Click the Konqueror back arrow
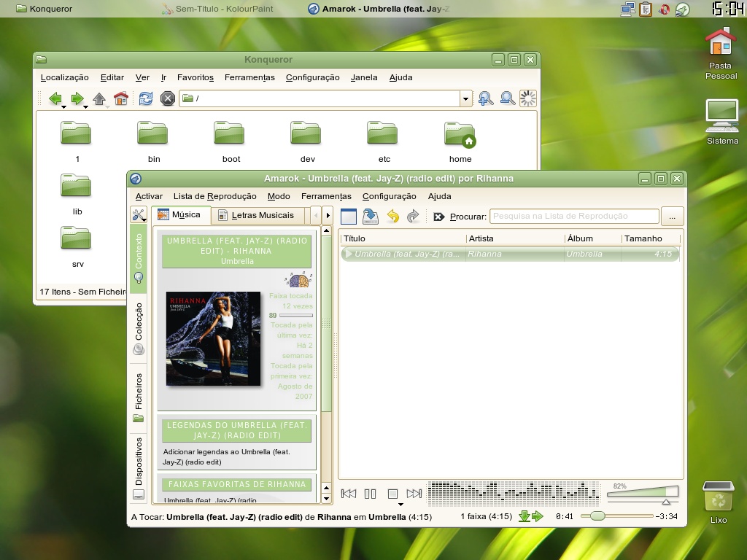Screen dimensions: 747x560 55,98
